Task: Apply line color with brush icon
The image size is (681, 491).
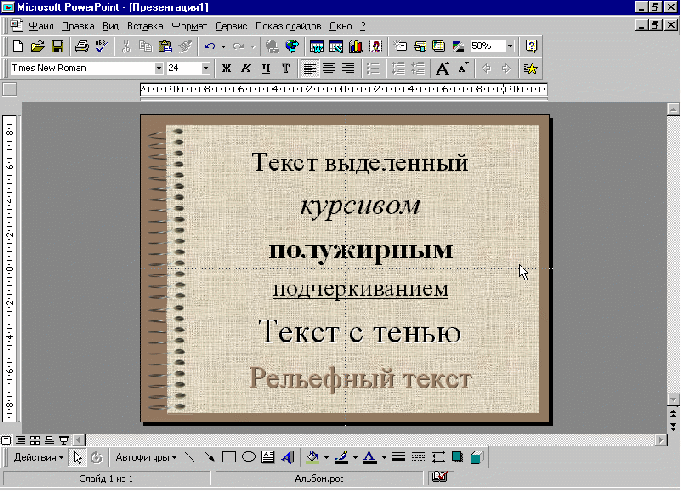Action: (x=342, y=457)
